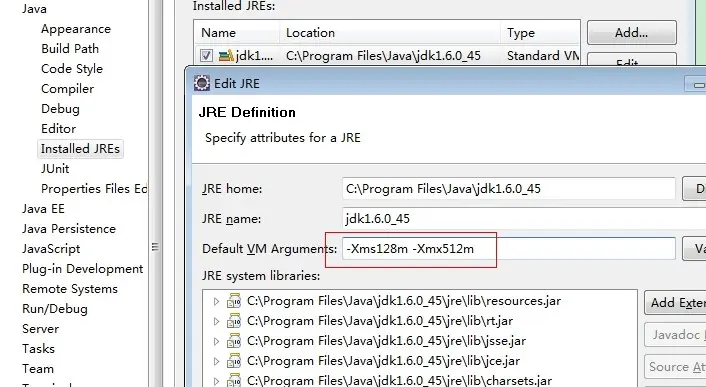Click the JRE name field
706x387 pixels.
pyautogui.click(x=524, y=219)
